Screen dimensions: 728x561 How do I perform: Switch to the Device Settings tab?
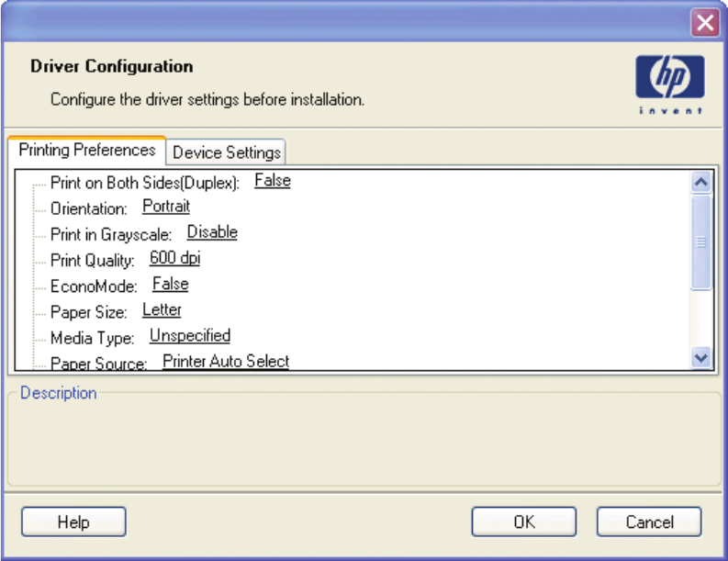click(x=227, y=152)
